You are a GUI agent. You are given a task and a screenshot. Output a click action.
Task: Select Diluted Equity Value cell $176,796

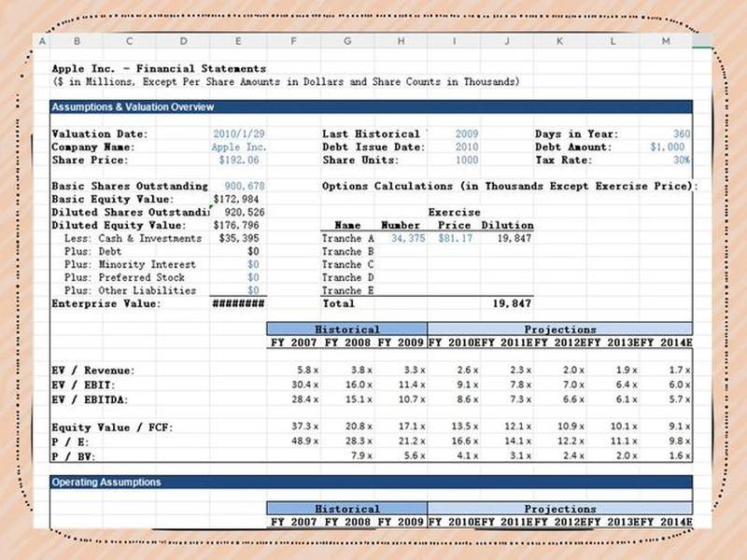pos(236,225)
